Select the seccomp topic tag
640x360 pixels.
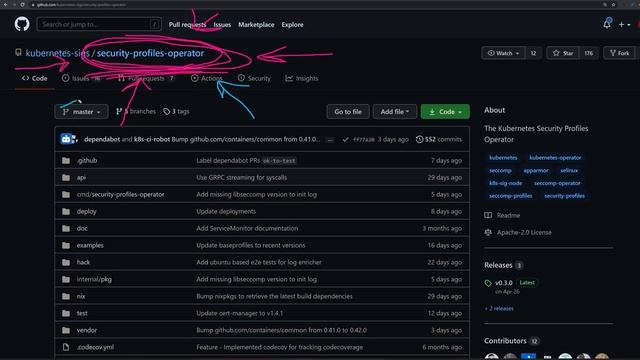pyautogui.click(x=500, y=170)
